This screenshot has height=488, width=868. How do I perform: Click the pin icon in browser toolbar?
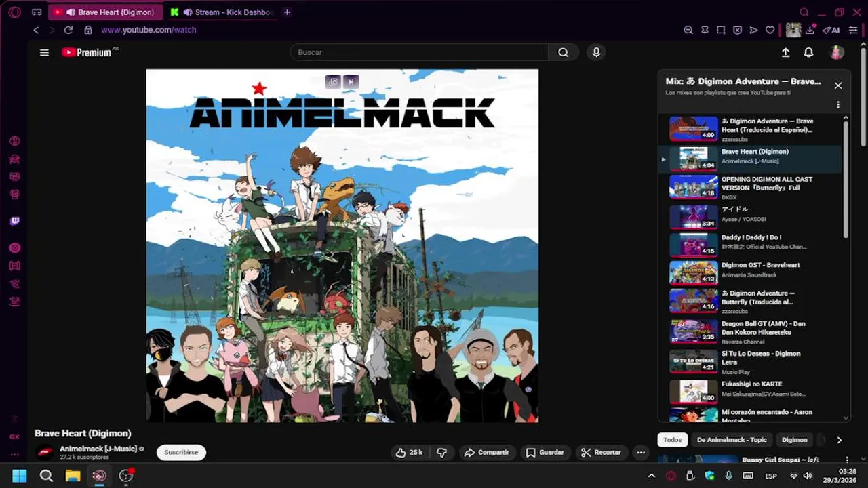705,30
